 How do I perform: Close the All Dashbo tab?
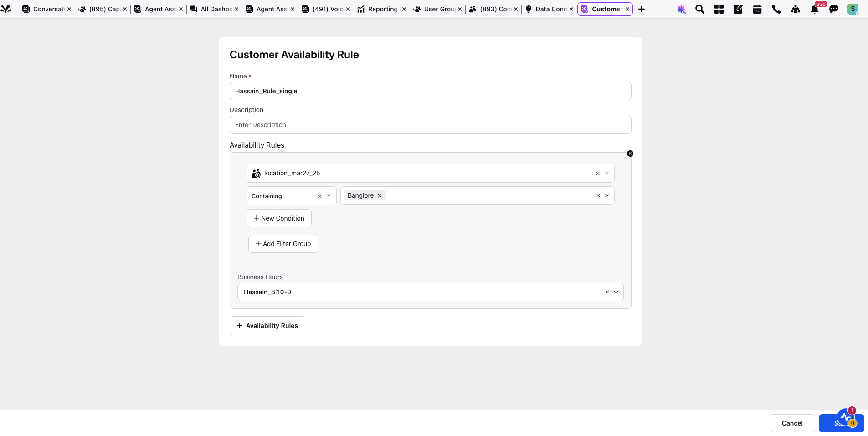pyautogui.click(x=236, y=9)
